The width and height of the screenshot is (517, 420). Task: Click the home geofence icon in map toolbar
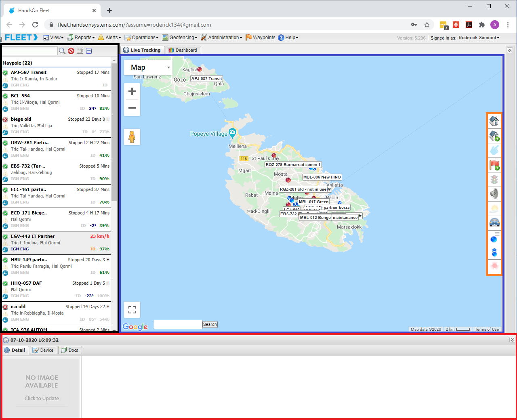[494, 121]
